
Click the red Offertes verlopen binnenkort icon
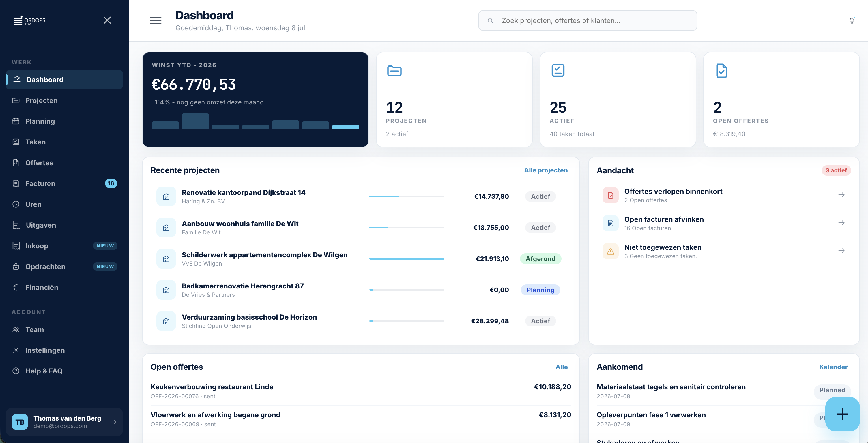pyautogui.click(x=610, y=195)
